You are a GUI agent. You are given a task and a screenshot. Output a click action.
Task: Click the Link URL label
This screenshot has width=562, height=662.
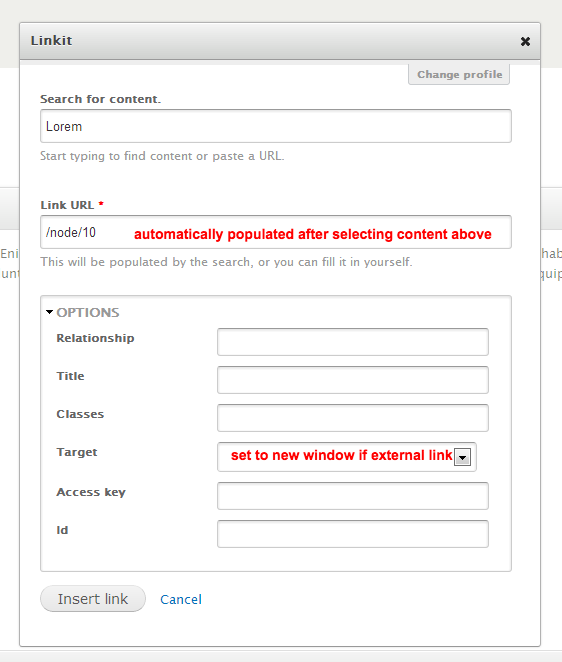67,205
